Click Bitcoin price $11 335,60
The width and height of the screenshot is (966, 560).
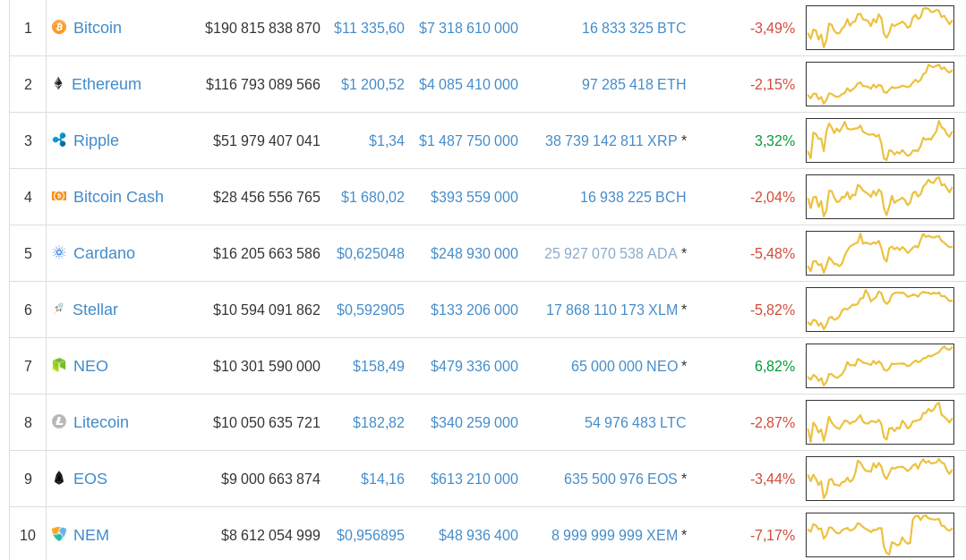369,29
